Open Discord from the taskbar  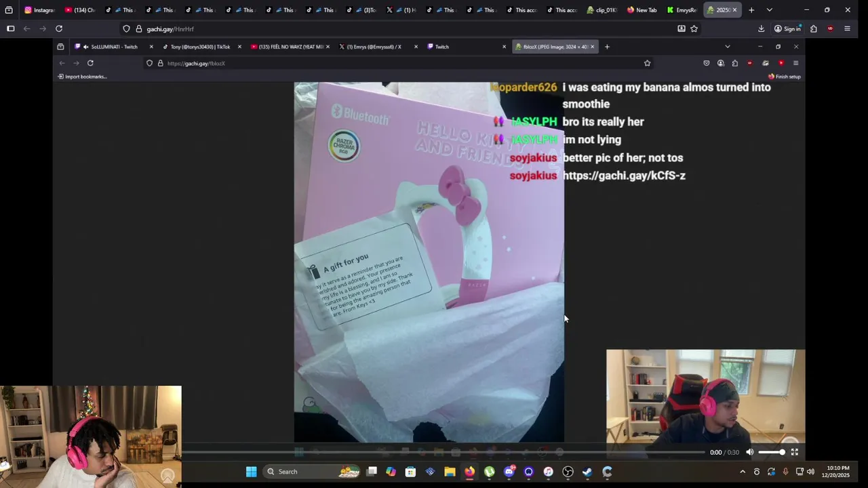tap(509, 472)
